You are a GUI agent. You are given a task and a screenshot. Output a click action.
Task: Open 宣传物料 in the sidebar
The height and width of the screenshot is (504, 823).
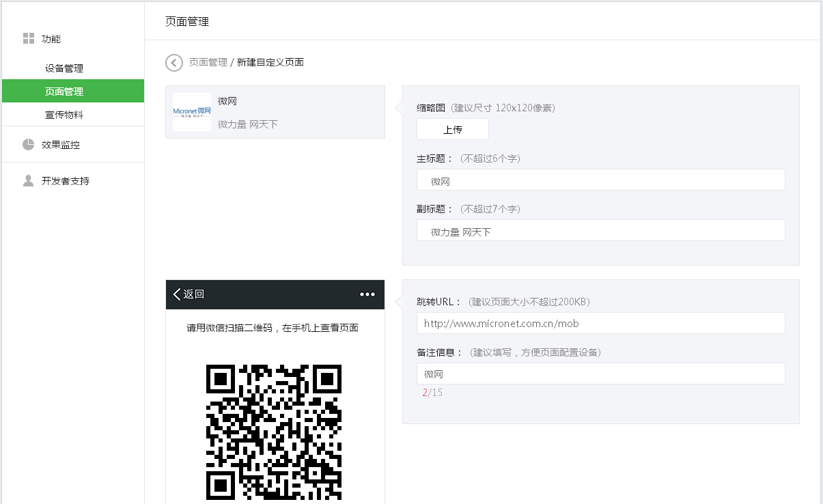[64, 114]
